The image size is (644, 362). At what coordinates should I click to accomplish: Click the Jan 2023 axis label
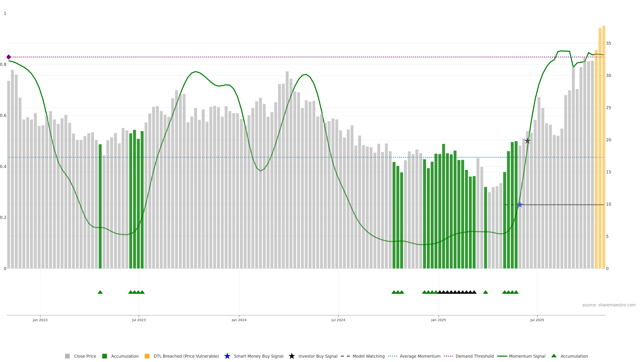pos(40,320)
